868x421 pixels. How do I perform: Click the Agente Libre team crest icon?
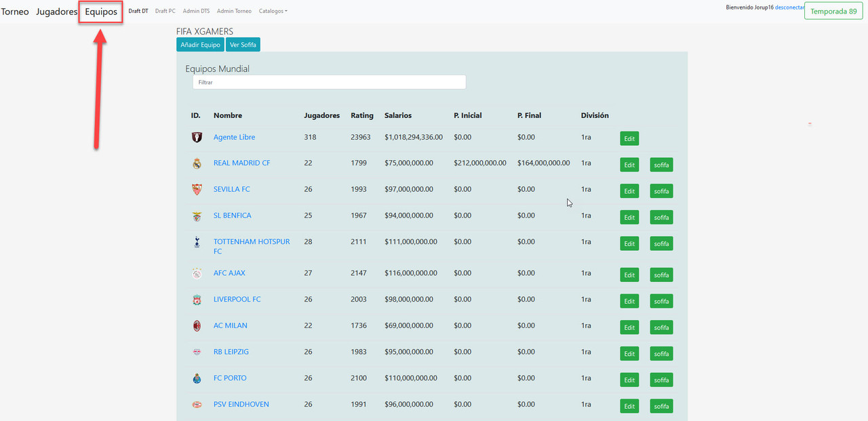[x=197, y=137]
